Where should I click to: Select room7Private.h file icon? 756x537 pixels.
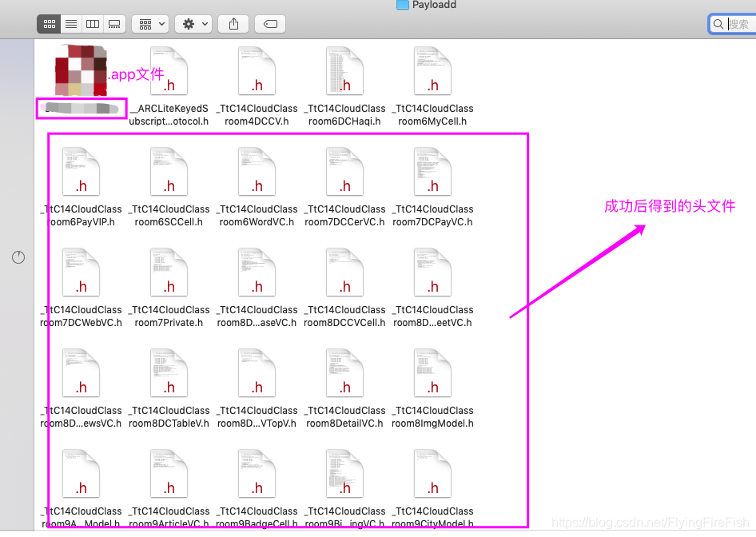pos(169,272)
